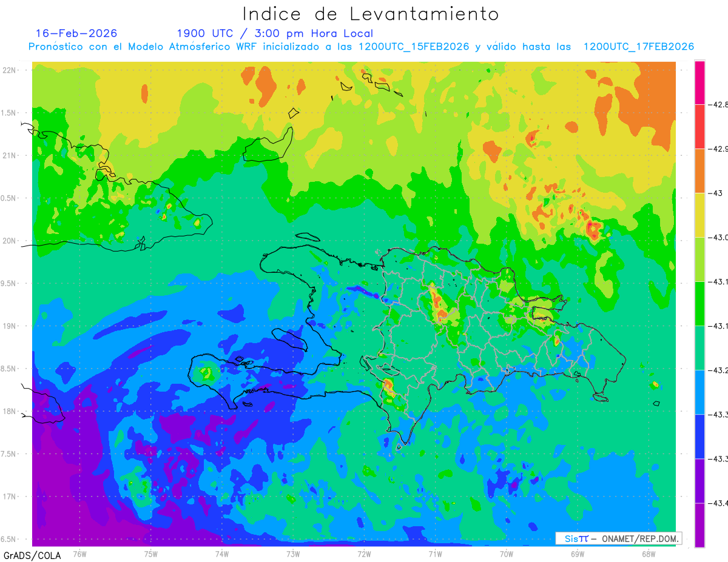Select the '70W' longitude label

[506, 554]
